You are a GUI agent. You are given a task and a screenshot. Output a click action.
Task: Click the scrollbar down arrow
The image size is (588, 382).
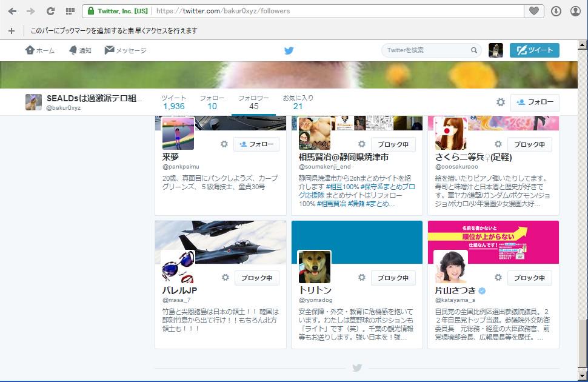pos(582,375)
